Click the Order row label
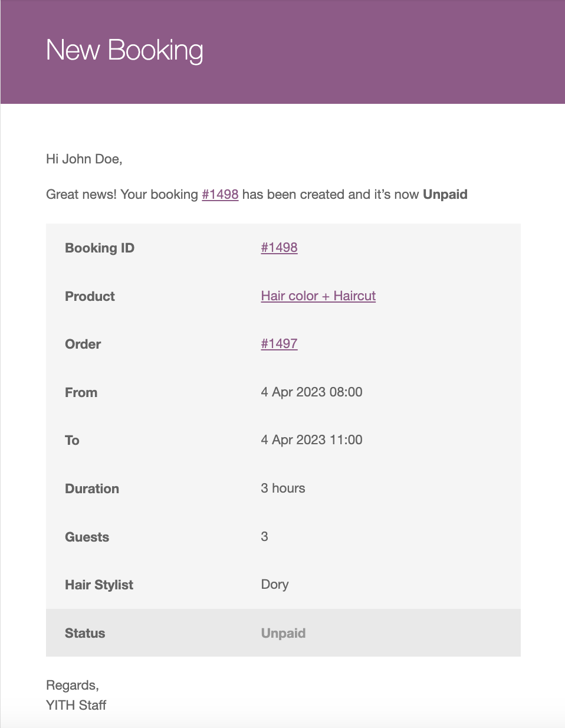Image resolution: width=565 pixels, height=728 pixels. tap(83, 345)
